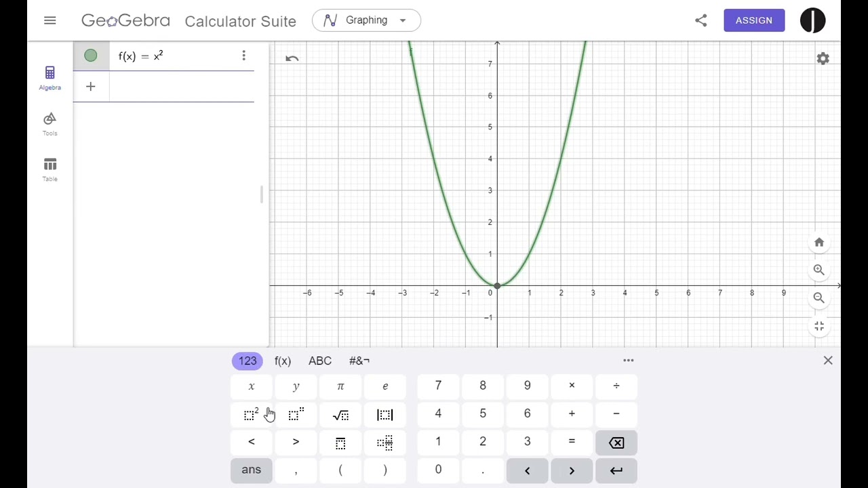Click the ASSIGN button
The width and height of the screenshot is (868, 488).
click(753, 20)
